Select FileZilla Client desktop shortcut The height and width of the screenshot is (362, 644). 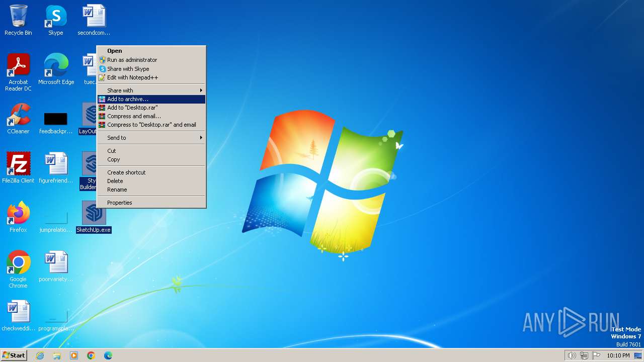18,168
